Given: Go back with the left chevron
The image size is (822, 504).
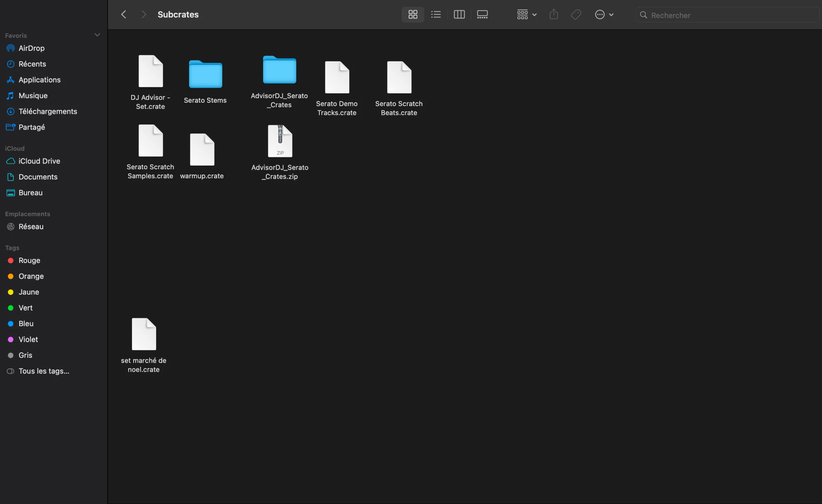Looking at the screenshot, I should click(x=124, y=15).
